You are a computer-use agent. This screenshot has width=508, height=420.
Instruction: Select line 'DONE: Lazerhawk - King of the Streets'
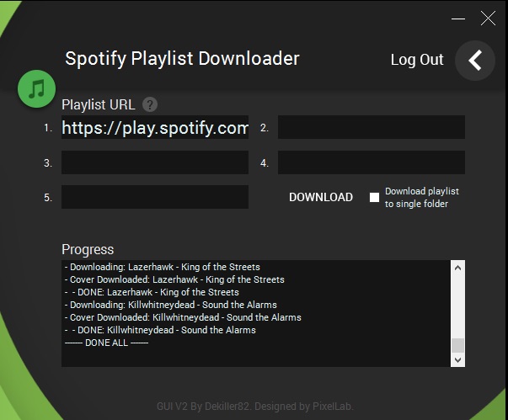point(152,292)
